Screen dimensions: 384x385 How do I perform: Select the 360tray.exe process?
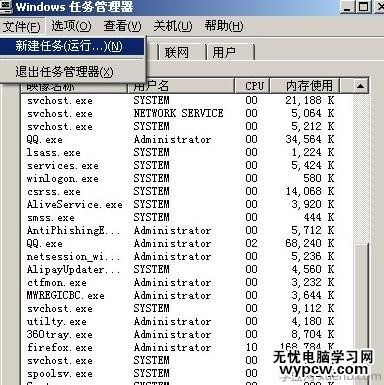[x=187, y=334]
